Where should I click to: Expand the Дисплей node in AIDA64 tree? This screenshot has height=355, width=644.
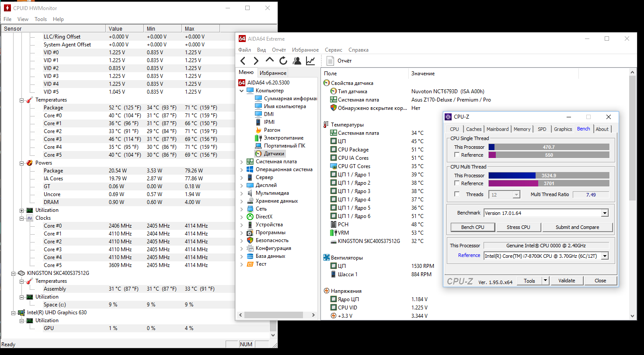tap(242, 185)
